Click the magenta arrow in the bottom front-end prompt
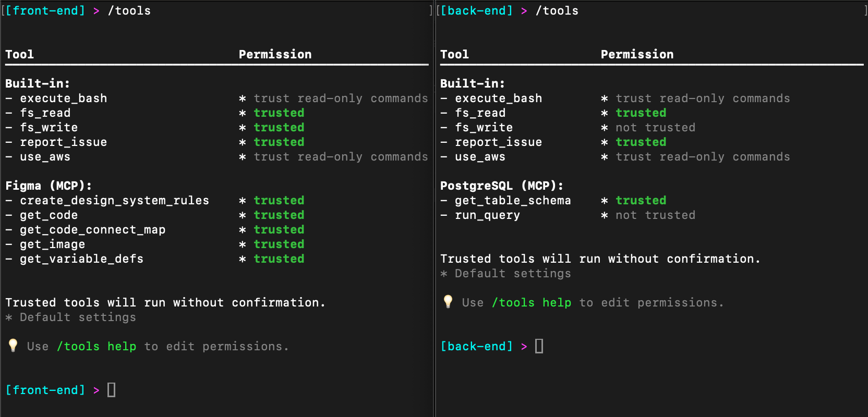Viewport: 868px width, 417px height. [96, 390]
